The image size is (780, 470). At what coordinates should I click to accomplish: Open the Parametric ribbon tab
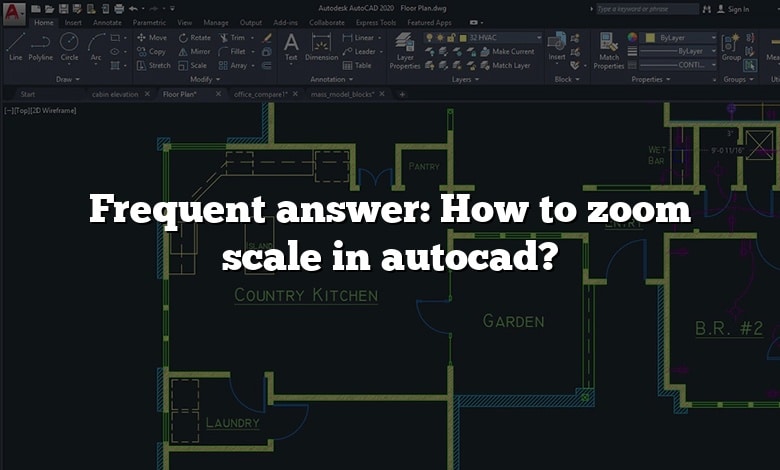(x=149, y=22)
